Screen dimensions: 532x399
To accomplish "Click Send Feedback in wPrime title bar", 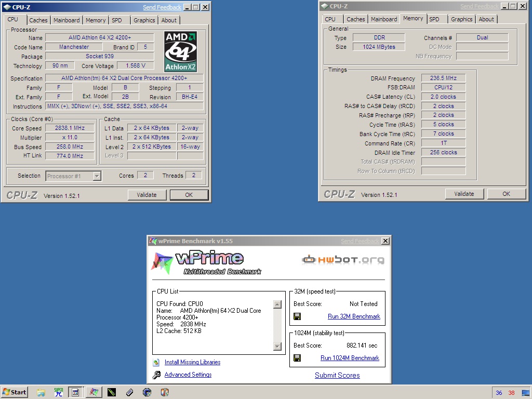I will pyautogui.click(x=360, y=241).
